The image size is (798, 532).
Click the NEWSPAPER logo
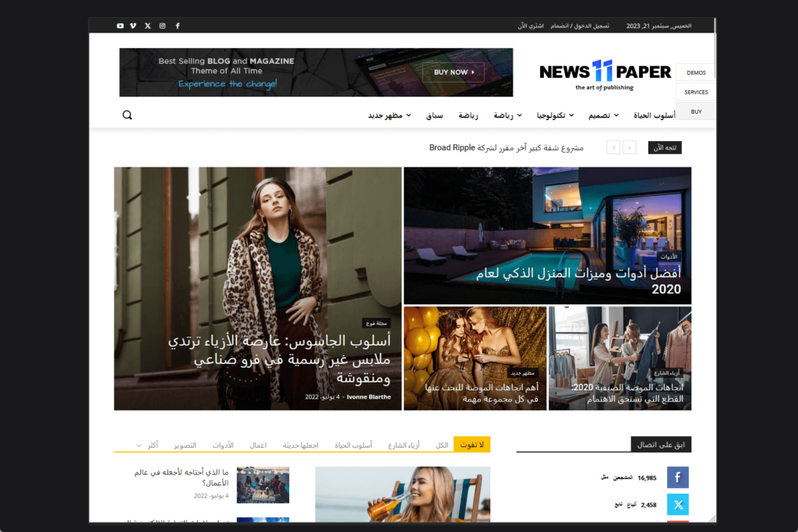[x=605, y=75]
